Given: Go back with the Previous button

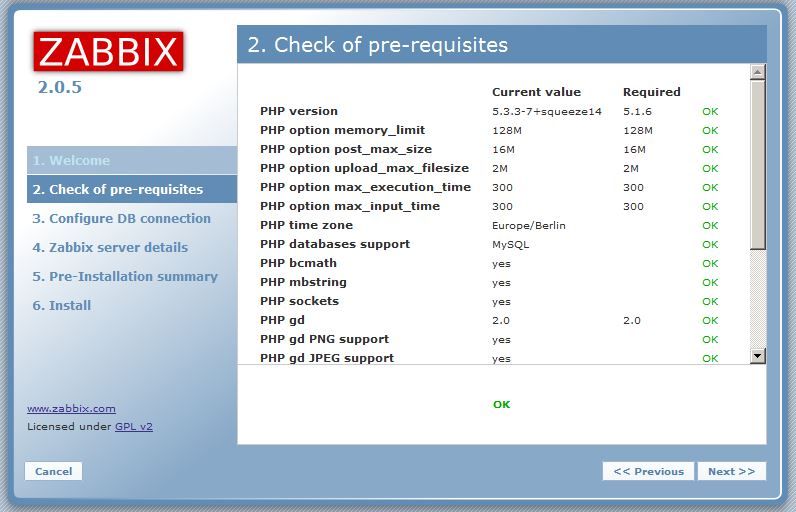Looking at the screenshot, I should (648, 471).
